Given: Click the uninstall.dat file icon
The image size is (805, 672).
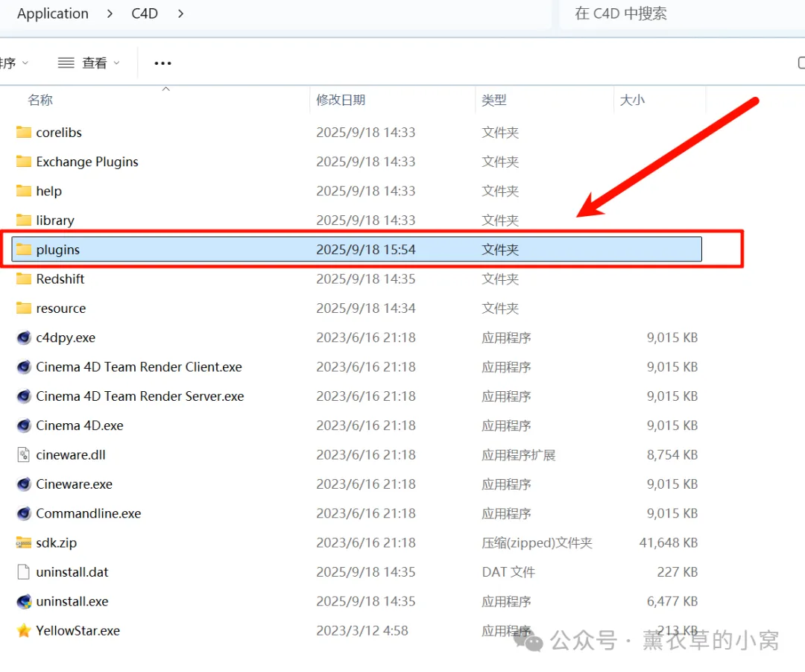Looking at the screenshot, I should pyautogui.click(x=24, y=571).
